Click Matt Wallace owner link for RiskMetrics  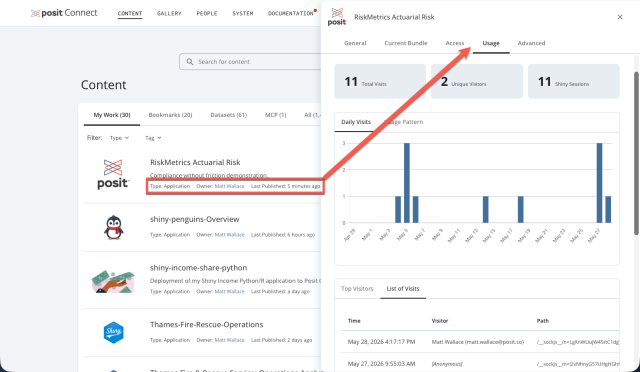(229, 186)
